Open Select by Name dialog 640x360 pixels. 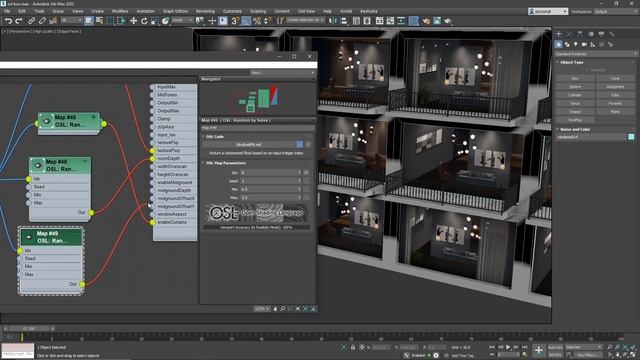(x=99, y=21)
